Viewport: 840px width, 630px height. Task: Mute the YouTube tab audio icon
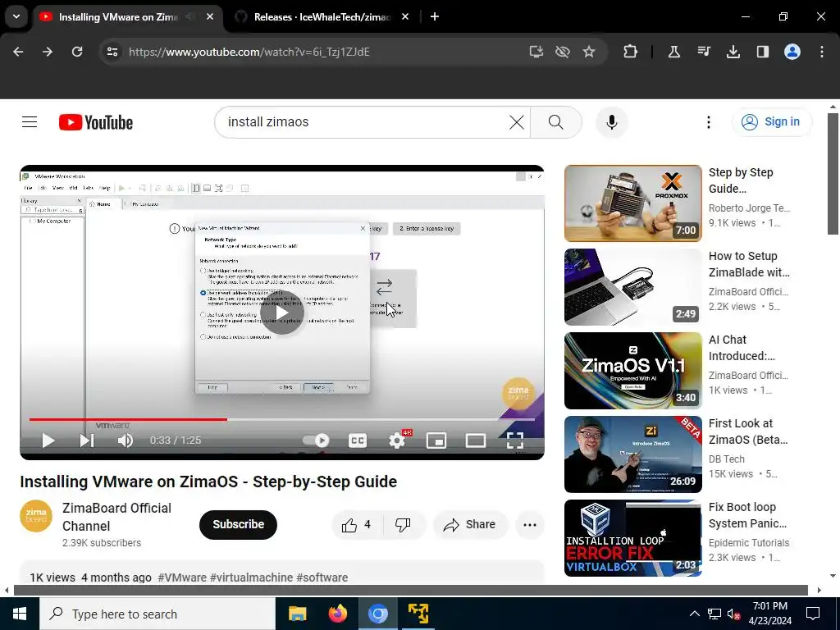pyautogui.click(x=190, y=17)
